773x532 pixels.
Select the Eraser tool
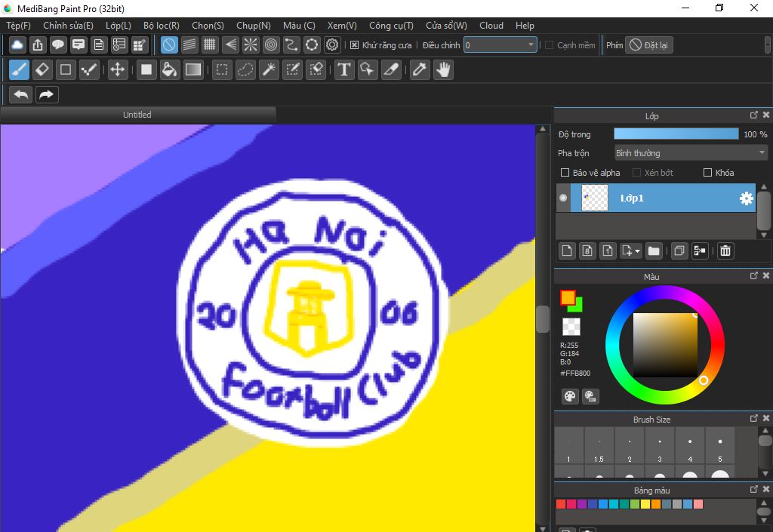coord(42,69)
